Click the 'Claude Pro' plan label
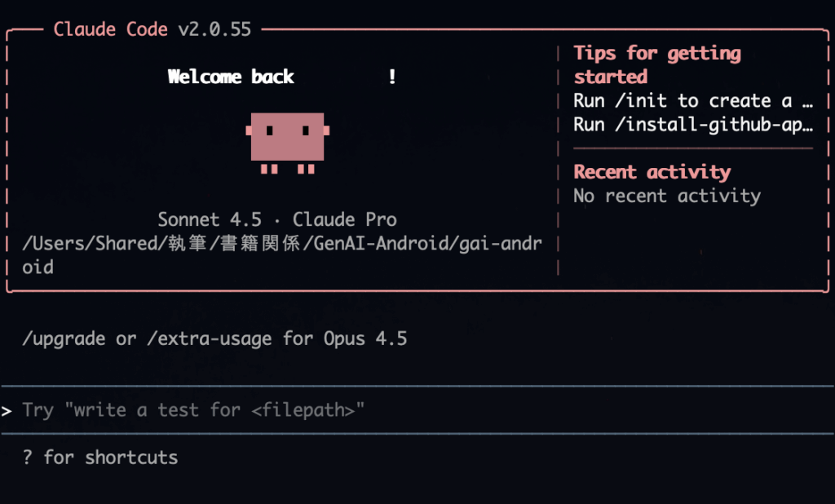The height and width of the screenshot is (504, 835). pyautogui.click(x=345, y=219)
